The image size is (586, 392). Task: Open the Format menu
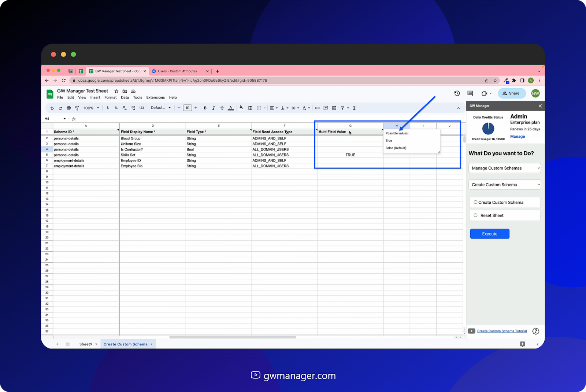pos(110,97)
